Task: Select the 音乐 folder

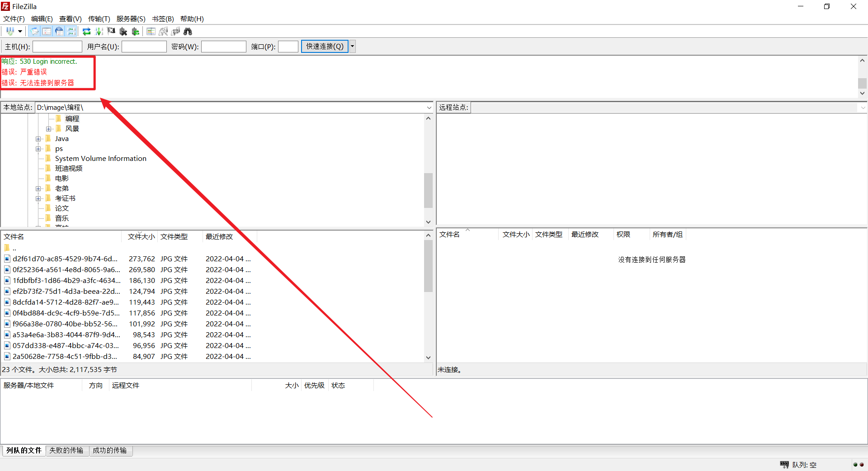Action: (x=62, y=218)
